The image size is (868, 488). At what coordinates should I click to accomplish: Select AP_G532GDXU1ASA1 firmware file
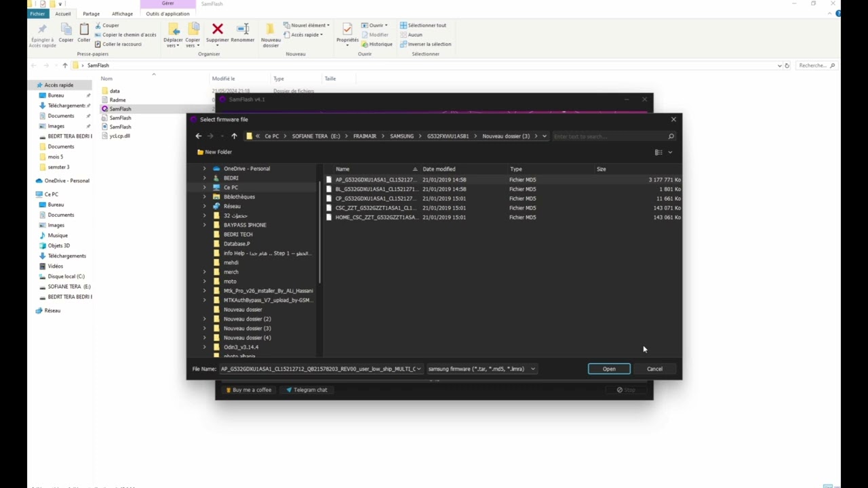(502, 180)
